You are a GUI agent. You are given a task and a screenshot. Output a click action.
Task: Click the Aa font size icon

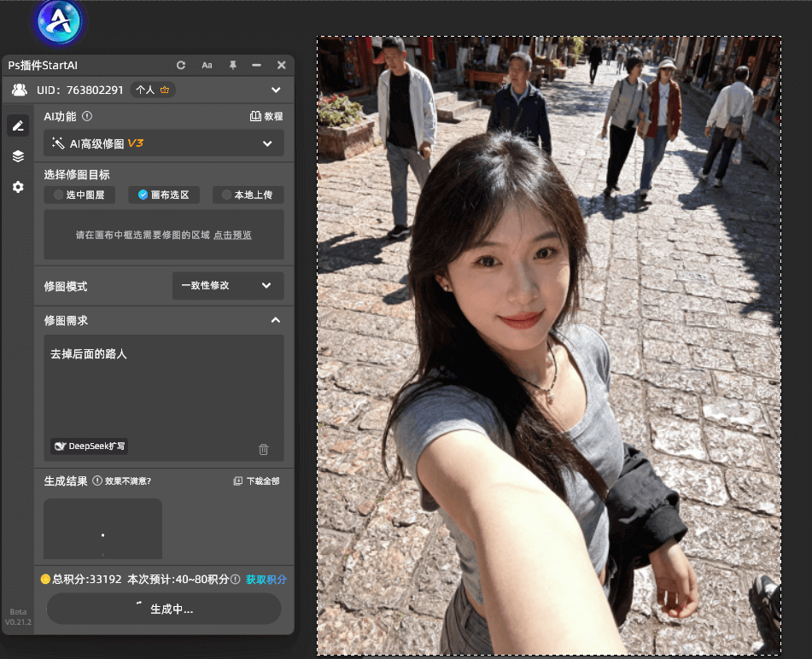pos(207,66)
